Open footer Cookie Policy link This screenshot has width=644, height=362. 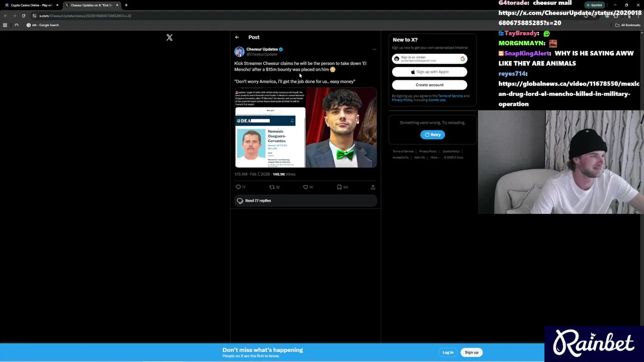pyautogui.click(x=451, y=151)
